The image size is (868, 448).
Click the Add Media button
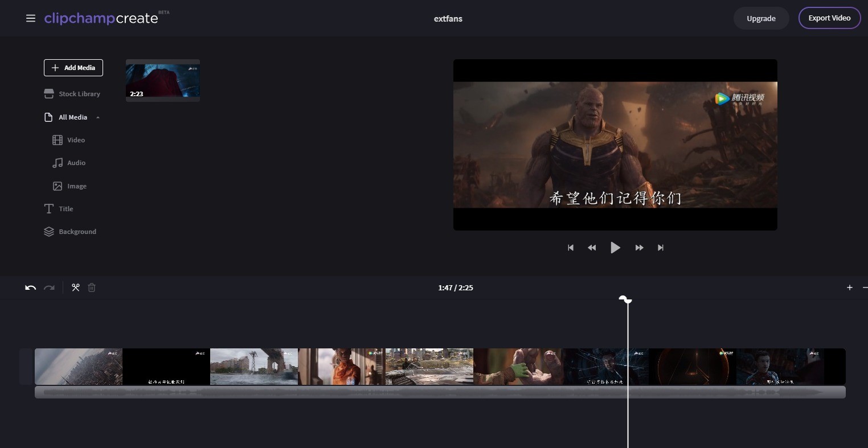[73, 68]
